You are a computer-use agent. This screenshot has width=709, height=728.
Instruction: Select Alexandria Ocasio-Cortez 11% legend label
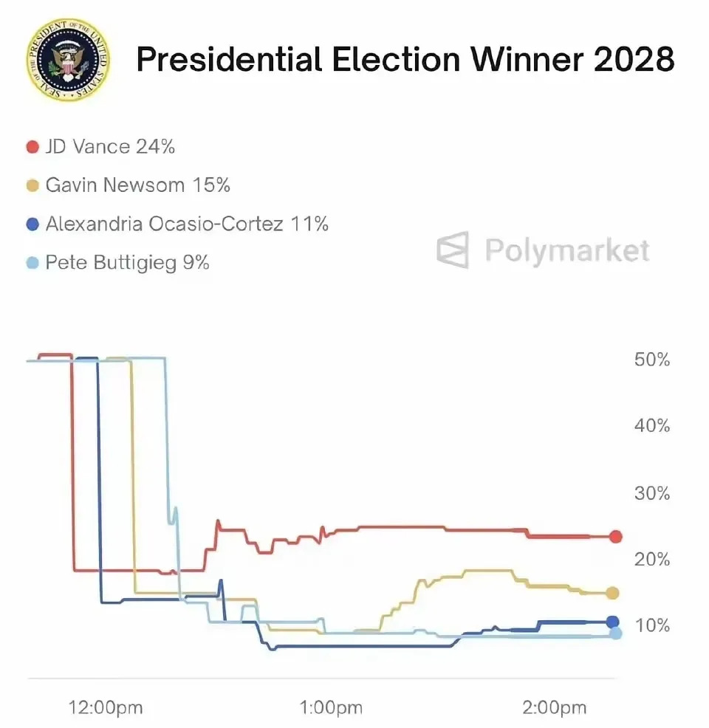[x=187, y=224]
